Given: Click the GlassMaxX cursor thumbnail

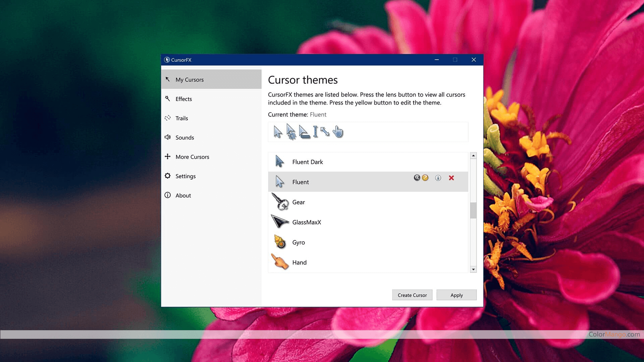Looking at the screenshot, I should (280, 222).
